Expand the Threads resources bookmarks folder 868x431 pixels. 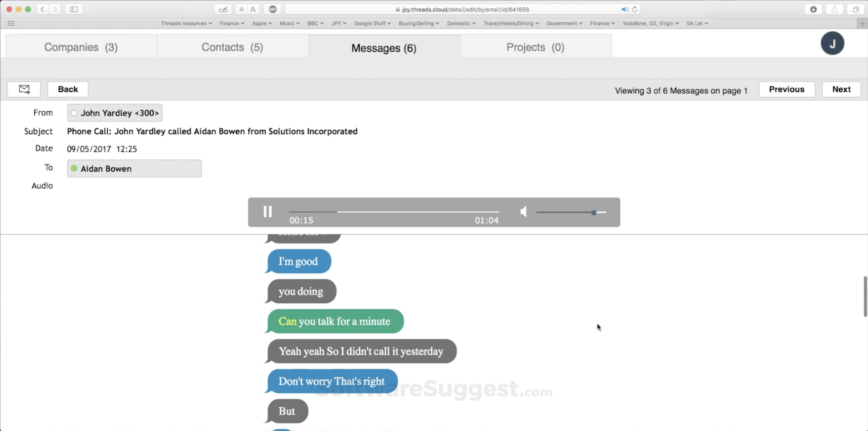coord(186,23)
